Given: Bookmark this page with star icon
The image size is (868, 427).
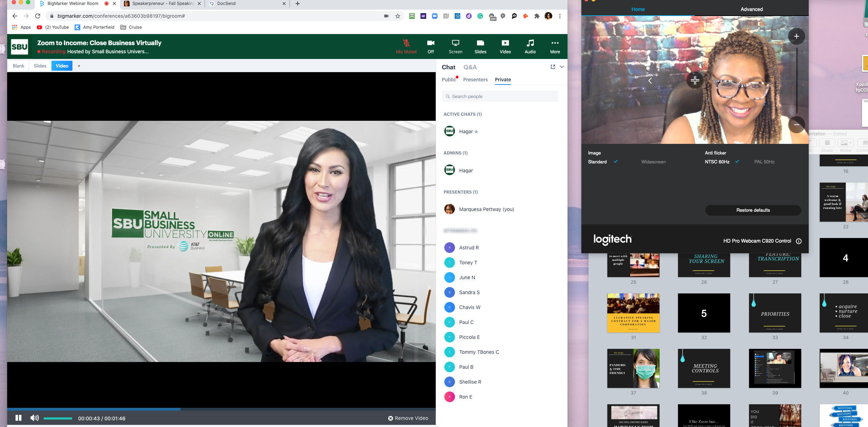Looking at the screenshot, I should (x=398, y=16).
